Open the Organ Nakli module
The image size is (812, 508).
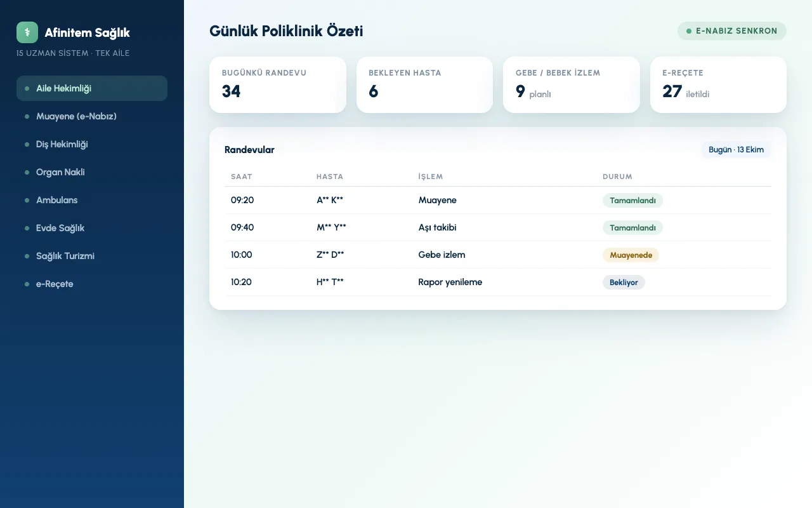(92, 172)
